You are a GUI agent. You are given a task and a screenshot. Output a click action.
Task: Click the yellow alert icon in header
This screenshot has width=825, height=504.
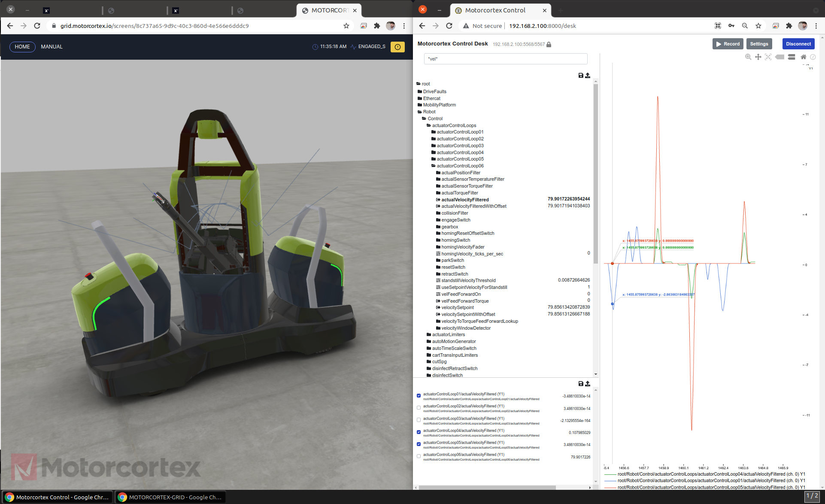[397, 47]
